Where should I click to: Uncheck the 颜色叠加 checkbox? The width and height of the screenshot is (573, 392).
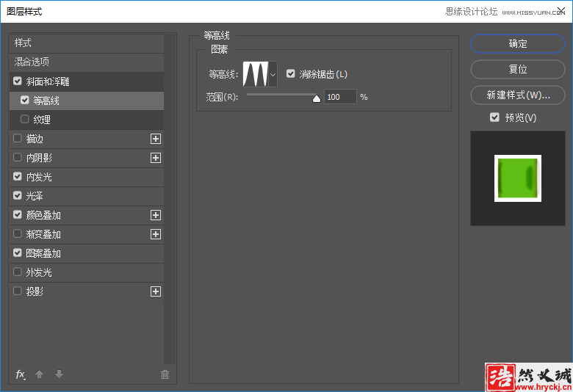(x=18, y=215)
